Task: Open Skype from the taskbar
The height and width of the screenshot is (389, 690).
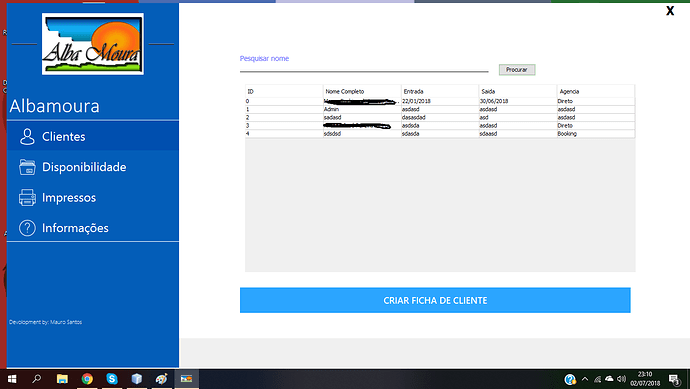Action: (112, 379)
